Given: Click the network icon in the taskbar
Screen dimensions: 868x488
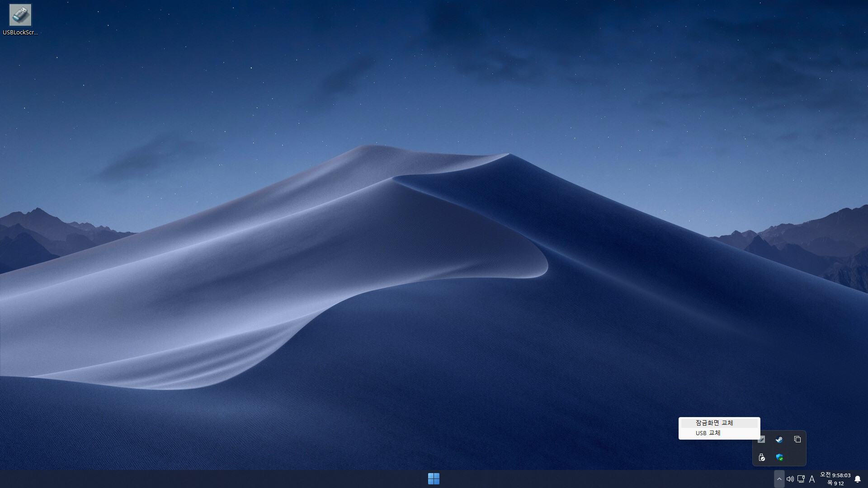Looking at the screenshot, I should (x=801, y=479).
